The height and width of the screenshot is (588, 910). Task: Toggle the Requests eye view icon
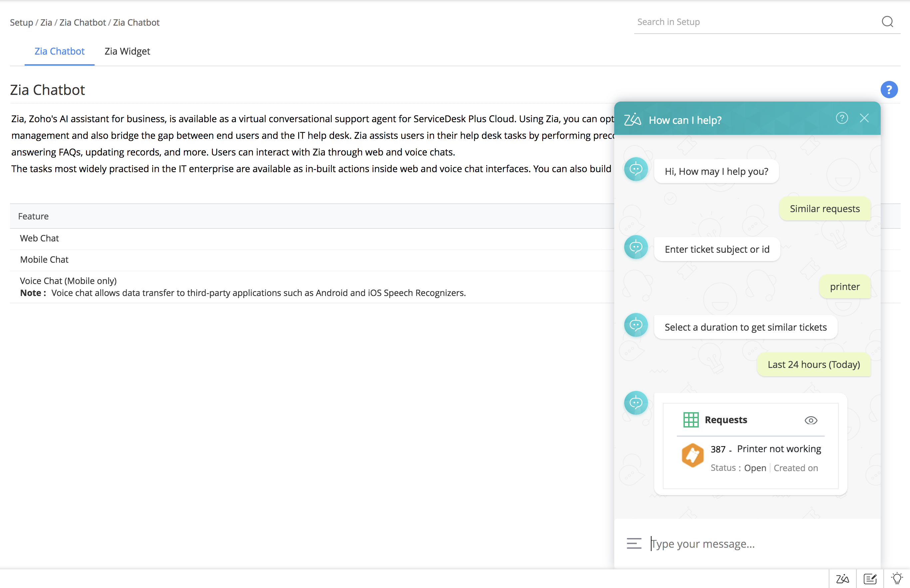coord(811,421)
